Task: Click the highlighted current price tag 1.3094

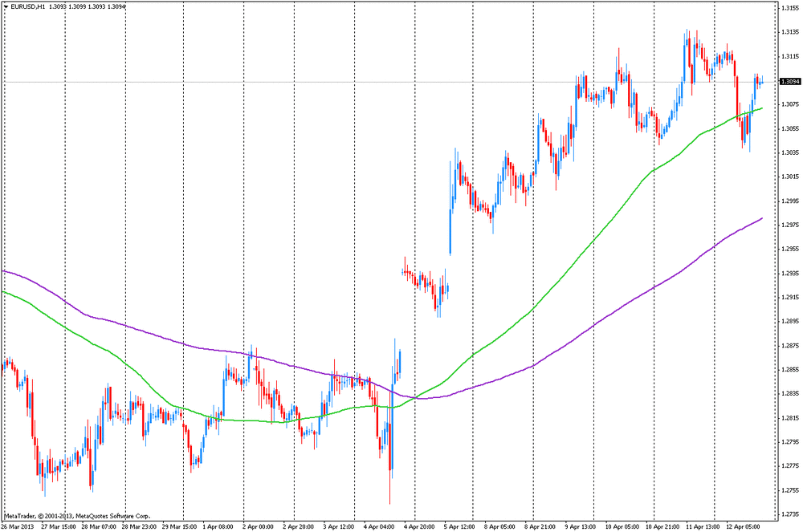Action: click(x=789, y=81)
